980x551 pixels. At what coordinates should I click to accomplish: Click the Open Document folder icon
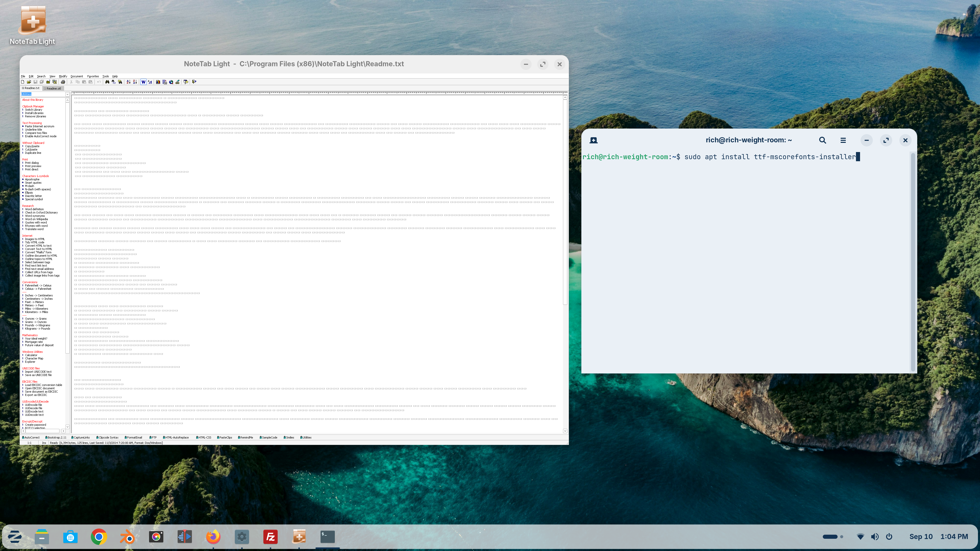(29, 82)
